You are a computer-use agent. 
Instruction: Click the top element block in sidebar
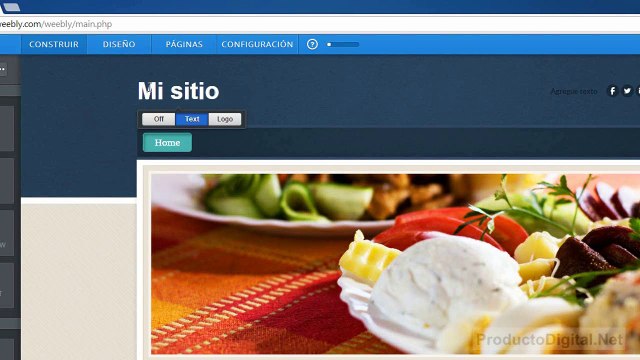[x=7, y=129]
